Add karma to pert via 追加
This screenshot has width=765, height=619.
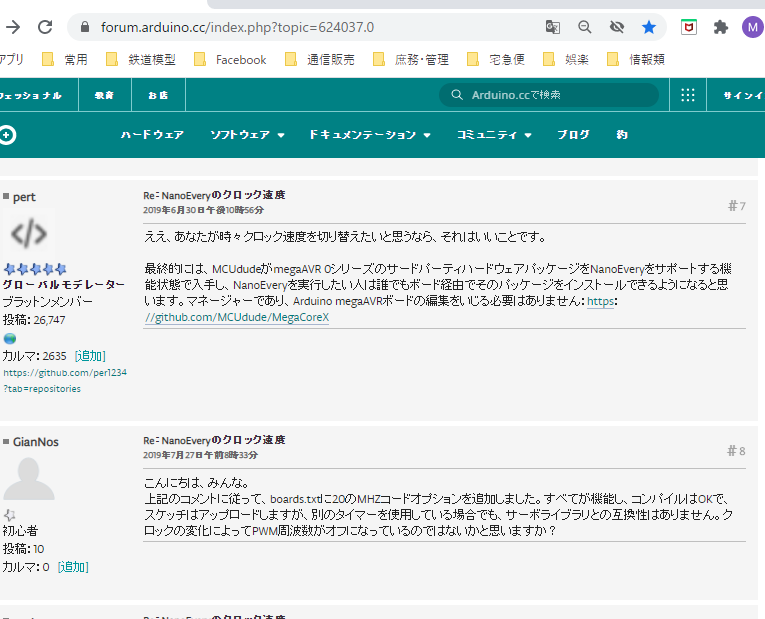[x=90, y=356]
